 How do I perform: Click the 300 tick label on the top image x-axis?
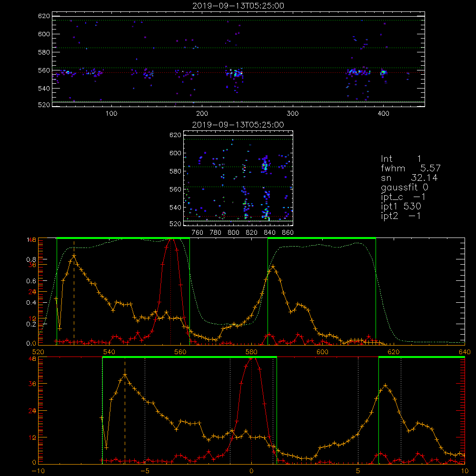pos(293,114)
